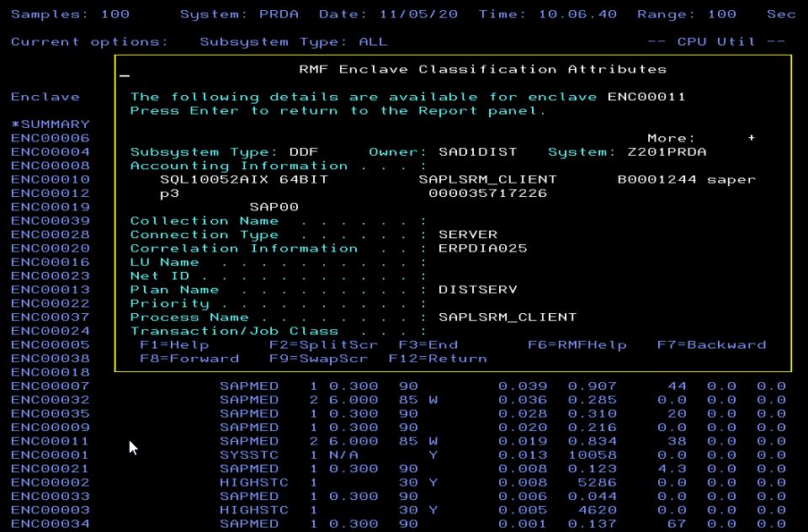Click F2=SplitScr in the popup footer
Image resolution: width=808 pixels, height=532 pixels.
pyautogui.click(x=323, y=345)
